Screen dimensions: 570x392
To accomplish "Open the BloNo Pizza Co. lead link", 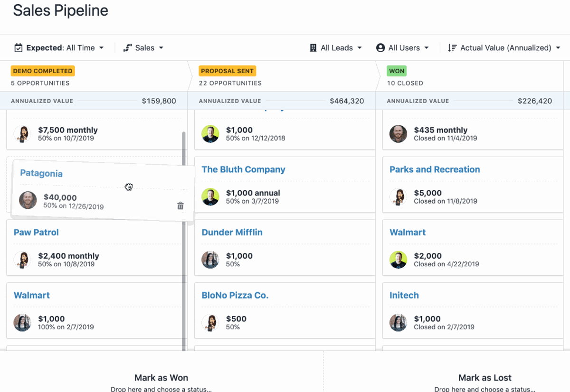I will (x=235, y=295).
